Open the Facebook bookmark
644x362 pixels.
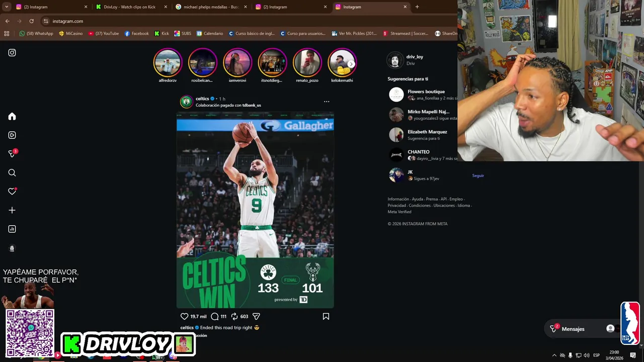[x=136, y=34]
